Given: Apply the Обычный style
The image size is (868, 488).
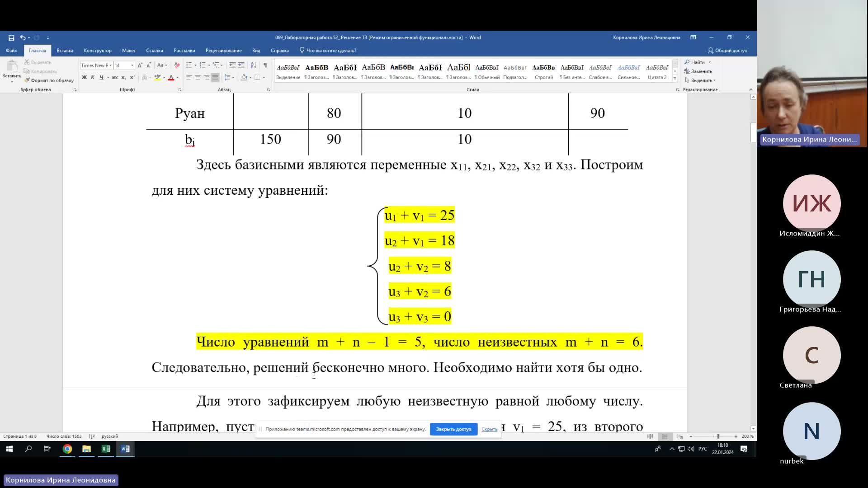Looking at the screenshot, I should click(x=487, y=71).
